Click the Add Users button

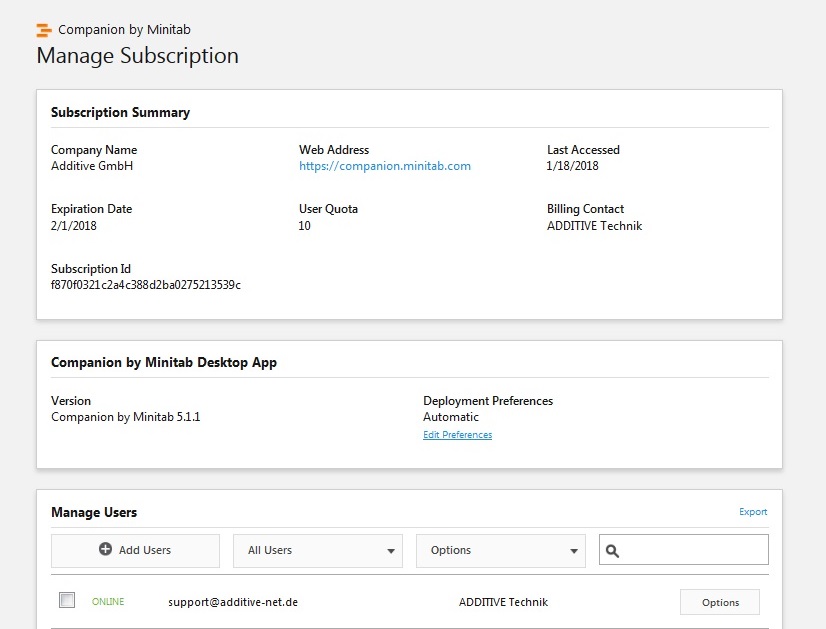(135, 551)
